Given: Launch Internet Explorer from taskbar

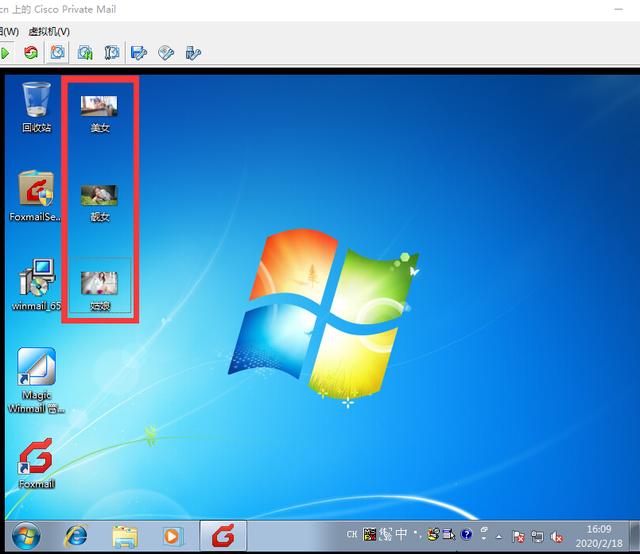Looking at the screenshot, I should tap(76, 536).
